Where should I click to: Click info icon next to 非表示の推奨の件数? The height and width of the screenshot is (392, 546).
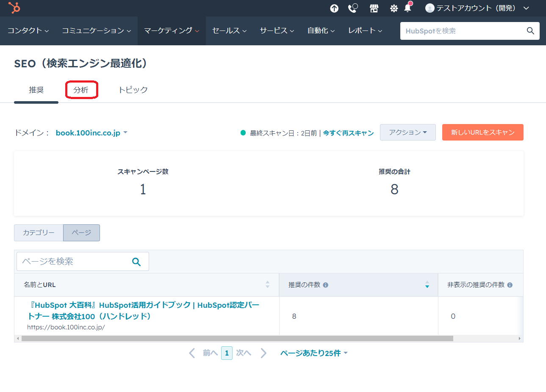click(510, 285)
